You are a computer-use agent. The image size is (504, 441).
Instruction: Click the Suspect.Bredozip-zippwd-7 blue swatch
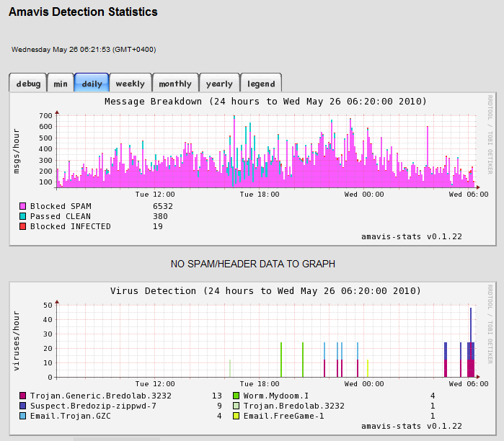point(22,406)
